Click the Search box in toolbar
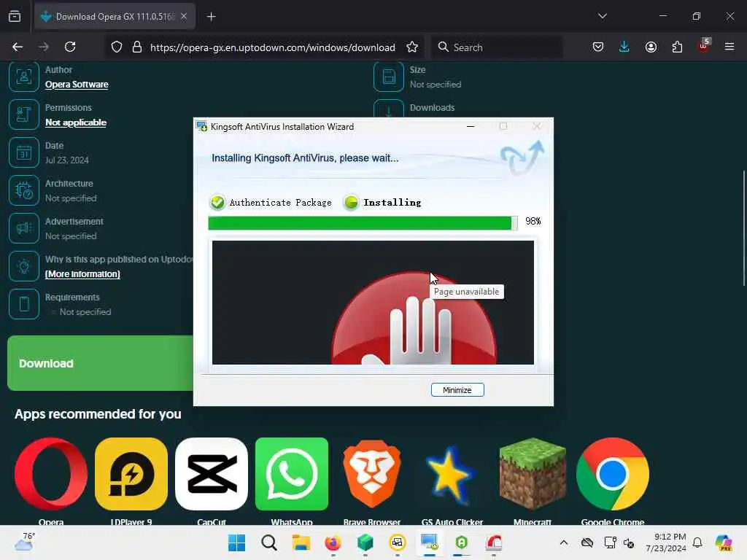747x560 pixels. click(497, 47)
